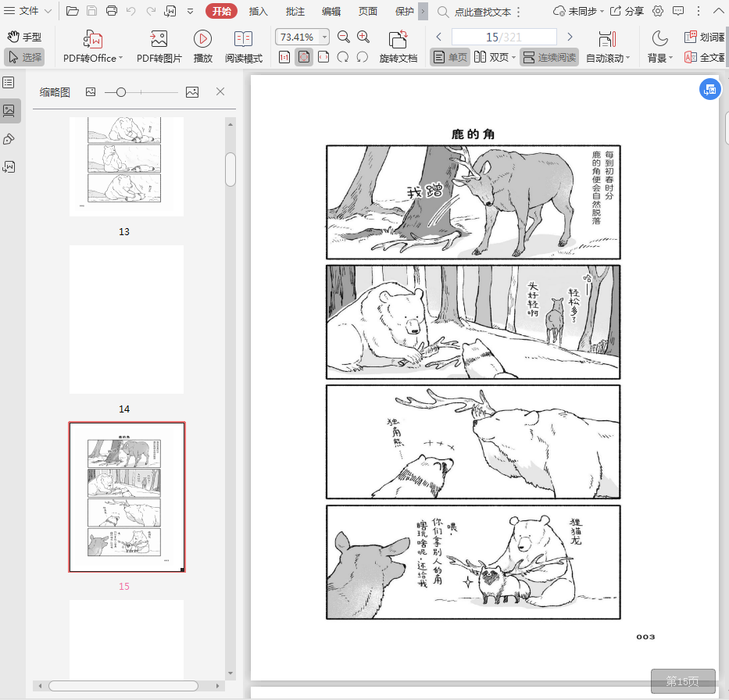Viewport: 729px width, 700px height.
Task: Select 双页 double page view
Action: click(x=491, y=57)
